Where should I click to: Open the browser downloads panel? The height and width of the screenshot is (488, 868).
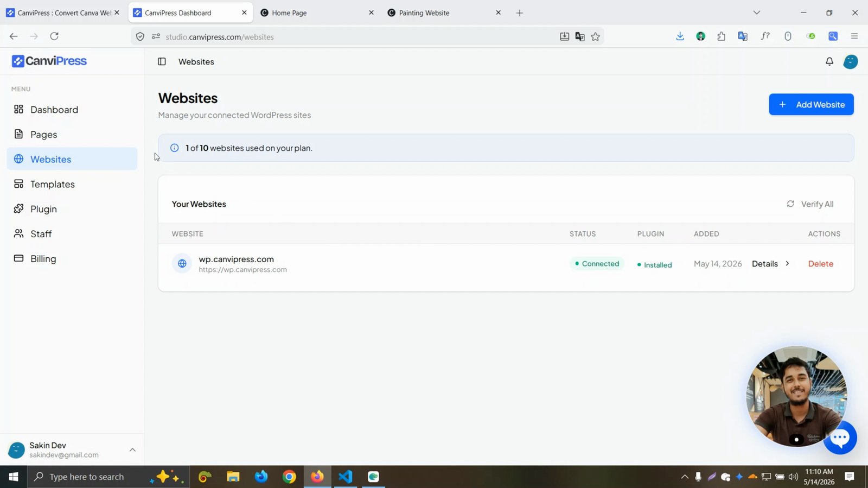coord(680,36)
